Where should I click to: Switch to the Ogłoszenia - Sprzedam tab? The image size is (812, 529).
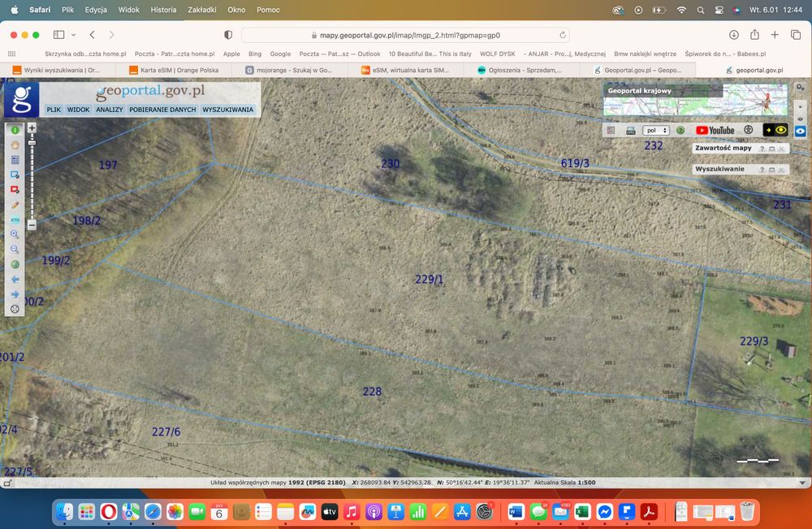(x=520, y=70)
